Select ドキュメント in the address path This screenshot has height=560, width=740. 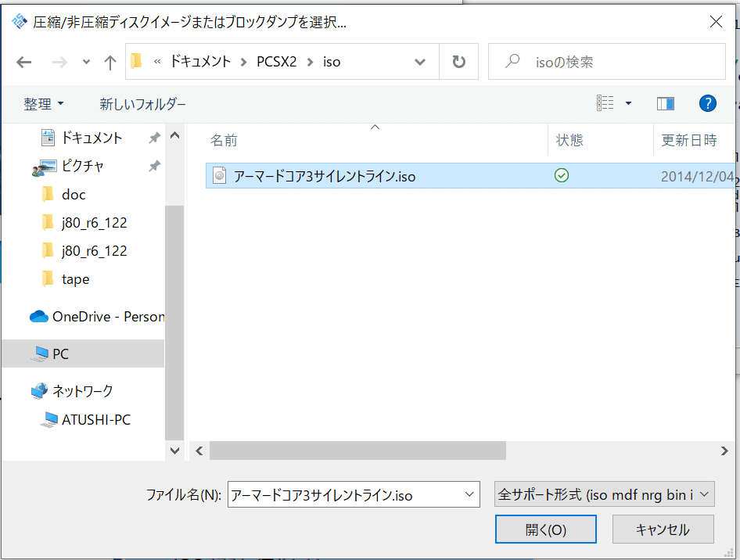[200, 61]
